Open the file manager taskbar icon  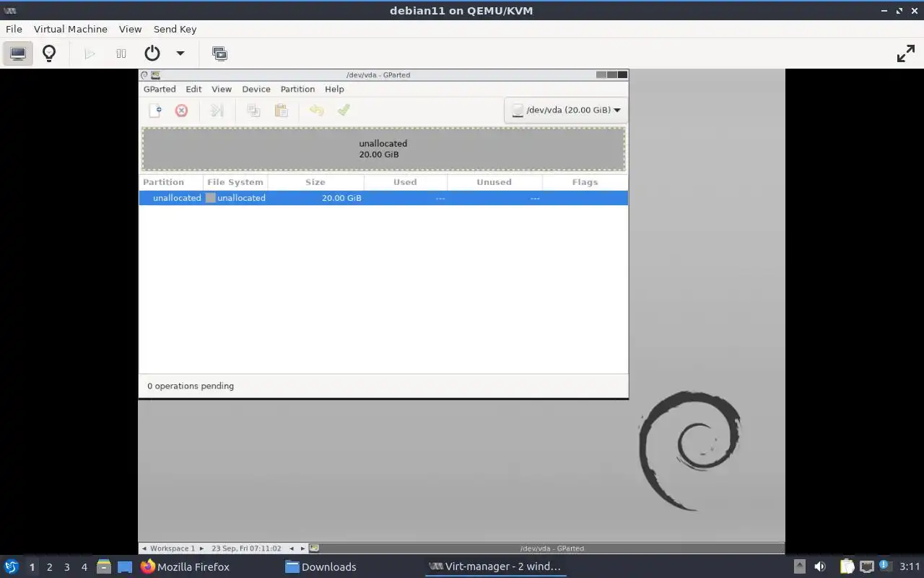[x=103, y=566]
